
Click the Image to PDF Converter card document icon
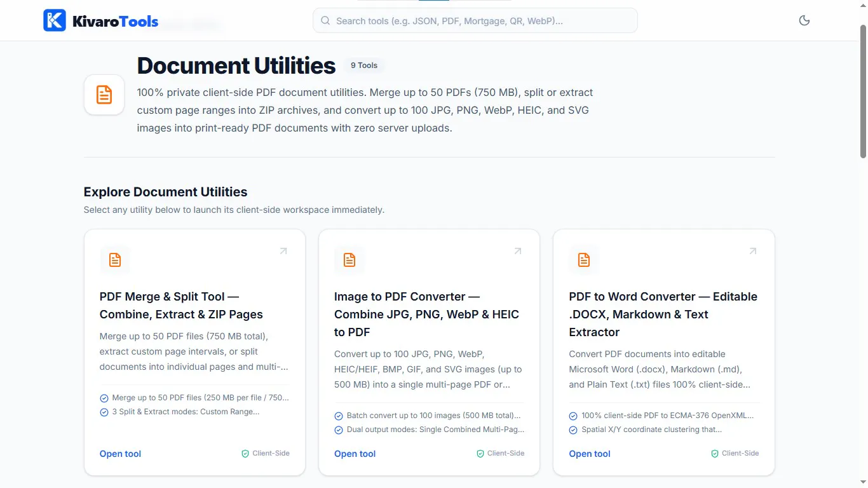pos(349,260)
